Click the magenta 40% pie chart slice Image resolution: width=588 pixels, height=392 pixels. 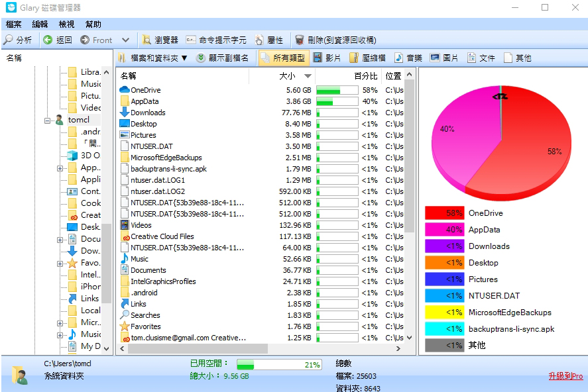click(463, 138)
